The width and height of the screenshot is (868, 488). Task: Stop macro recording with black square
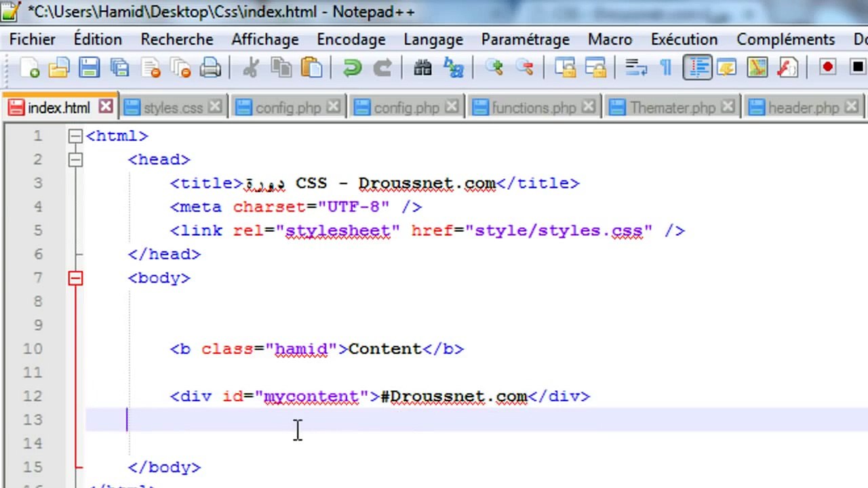pos(857,67)
